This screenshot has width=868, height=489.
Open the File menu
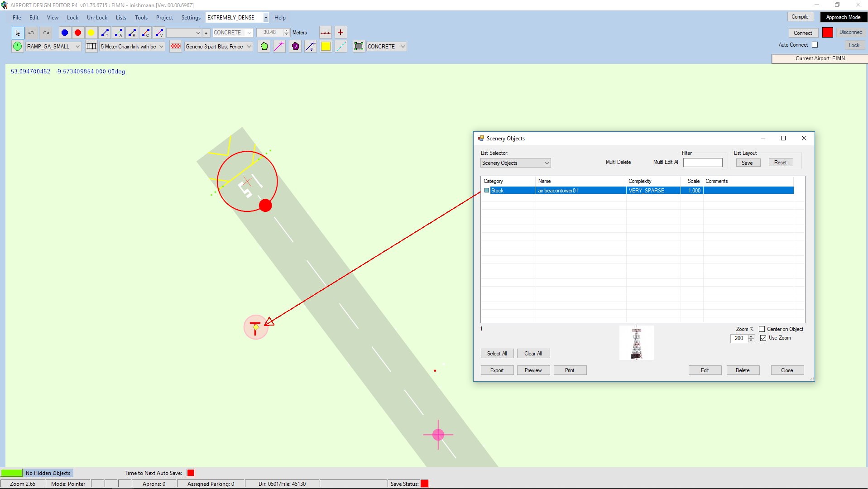17,18
